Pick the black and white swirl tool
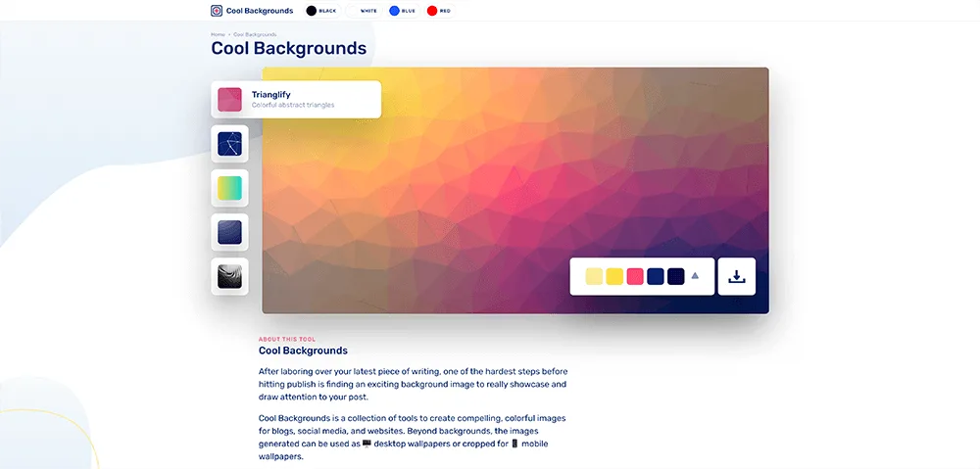Image resolution: width=980 pixels, height=469 pixels. (230, 276)
